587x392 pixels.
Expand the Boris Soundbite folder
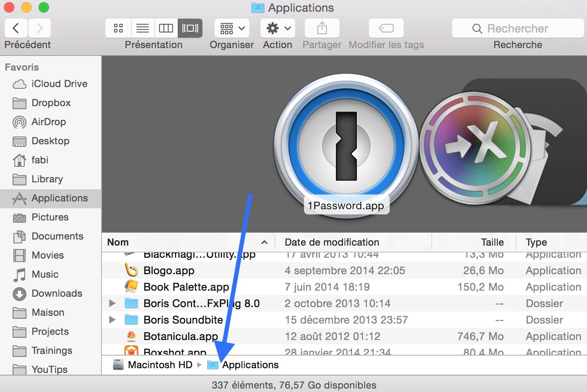[x=112, y=320]
